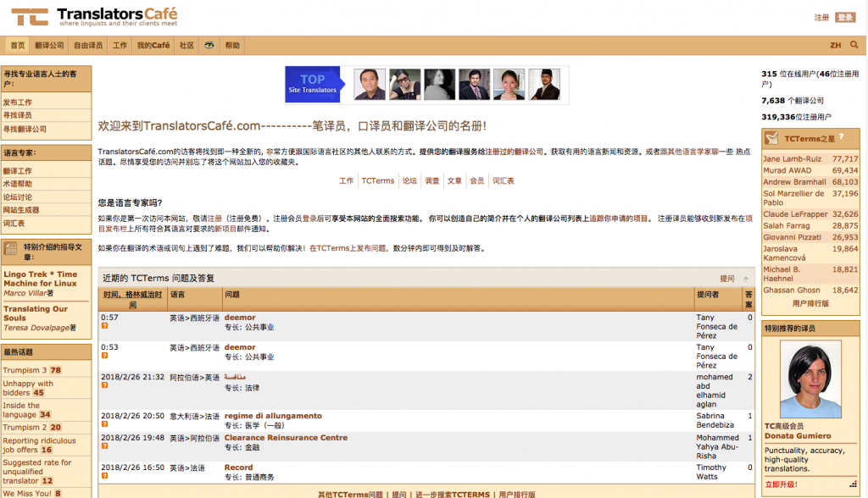Collapse the recent TCTerms questions panel arrow
The height and width of the screenshot is (498, 868).
pos(746,279)
